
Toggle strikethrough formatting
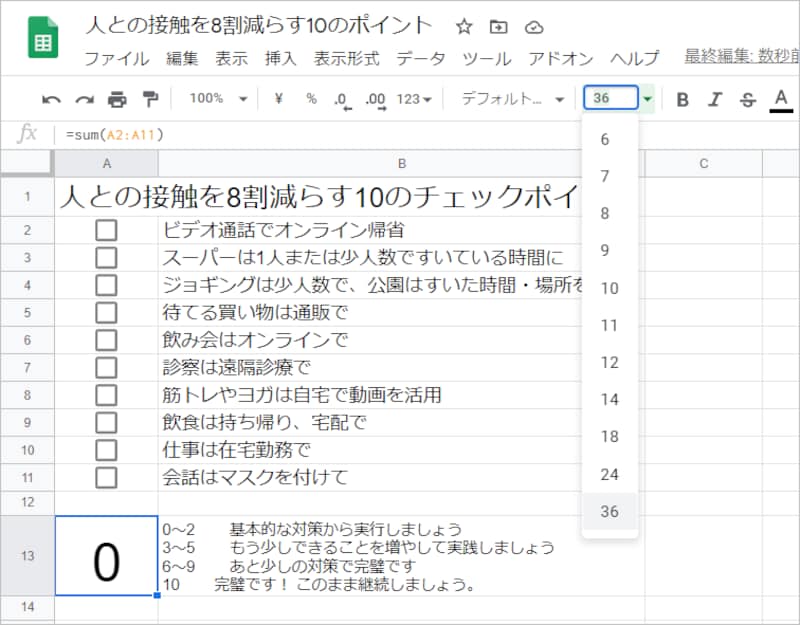point(747,99)
